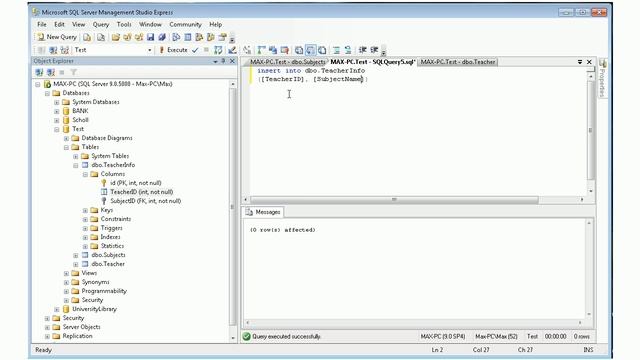Viewport: 640px width, 360px height.
Task: Click the Open File folder icon
Action: pyautogui.click(x=116, y=38)
